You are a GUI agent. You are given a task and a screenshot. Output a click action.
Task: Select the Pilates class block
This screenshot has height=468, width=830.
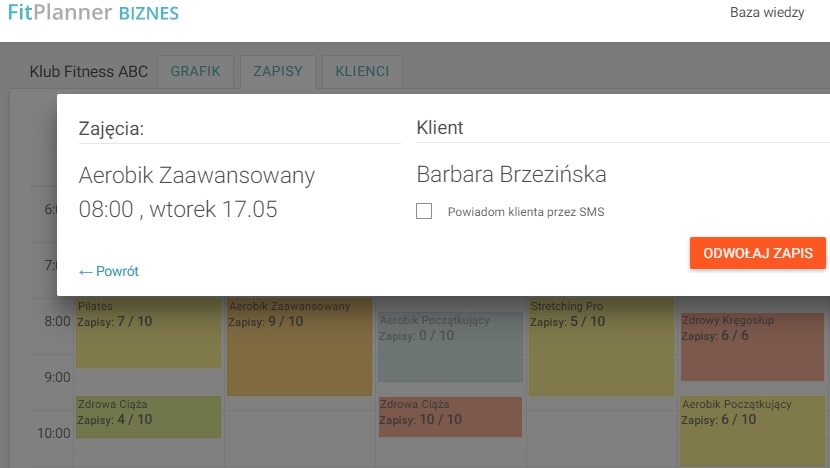pos(148,332)
